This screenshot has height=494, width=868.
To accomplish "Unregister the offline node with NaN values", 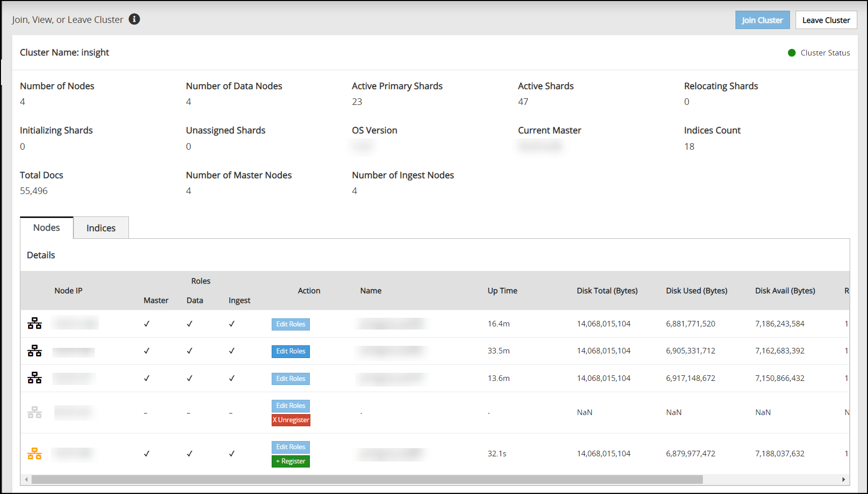I will click(291, 420).
